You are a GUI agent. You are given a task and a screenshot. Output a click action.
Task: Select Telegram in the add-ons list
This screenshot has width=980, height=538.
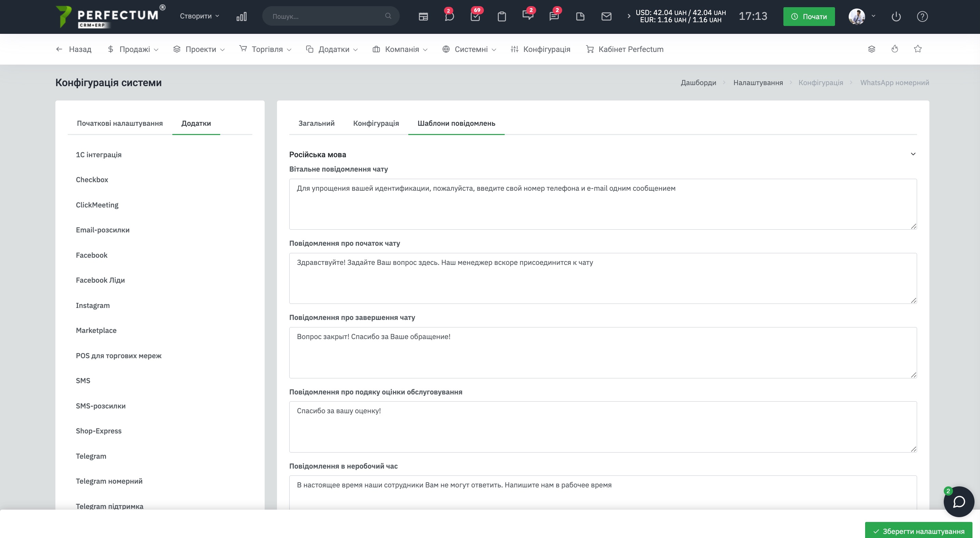(91, 456)
